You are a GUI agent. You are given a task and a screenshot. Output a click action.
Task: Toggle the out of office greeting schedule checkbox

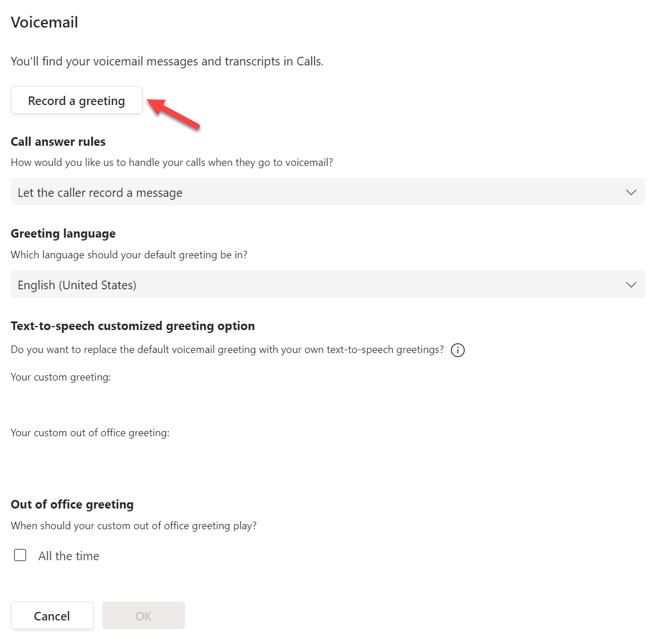click(x=20, y=555)
